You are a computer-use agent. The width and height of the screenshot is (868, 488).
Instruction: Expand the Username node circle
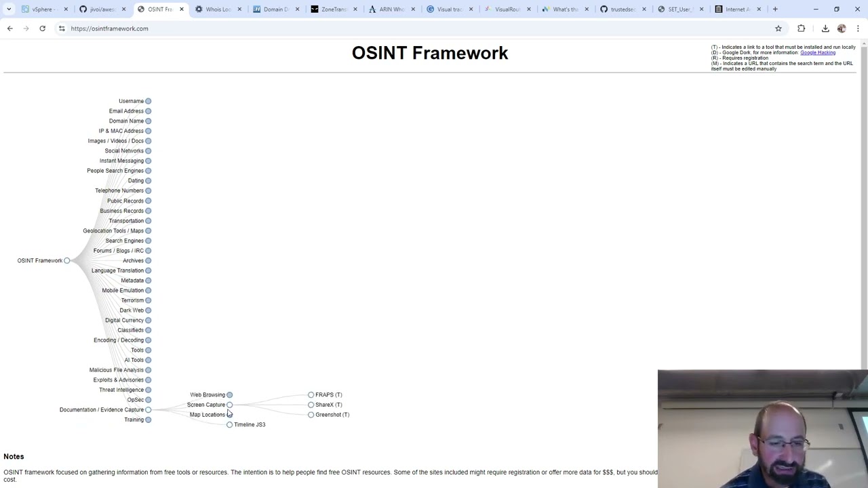coord(148,101)
